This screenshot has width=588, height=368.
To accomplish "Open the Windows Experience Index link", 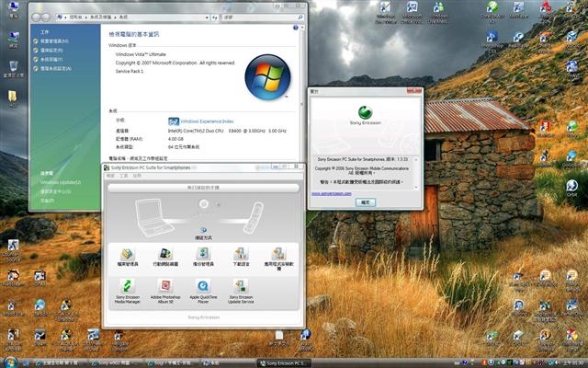I will (x=207, y=121).
